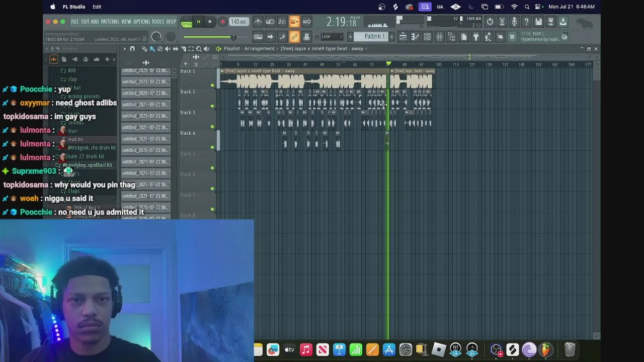Toggle the 3-2-1 countdown before recording
Screen dimensions: 644x362
pos(282,22)
